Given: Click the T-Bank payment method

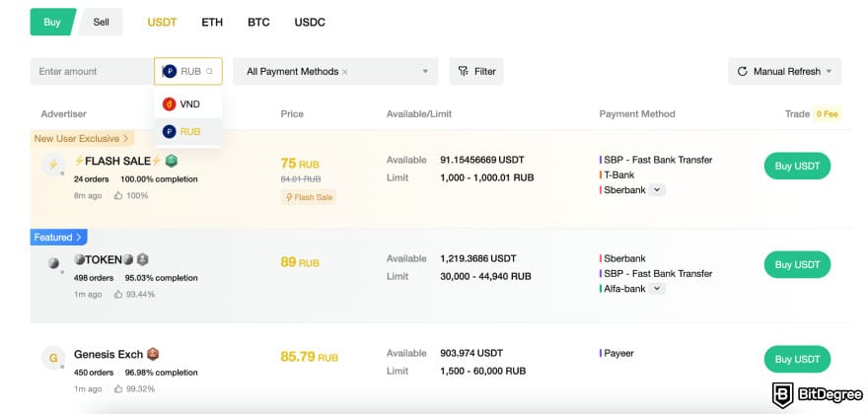Looking at the screenshot, I should tap(616, 174).
